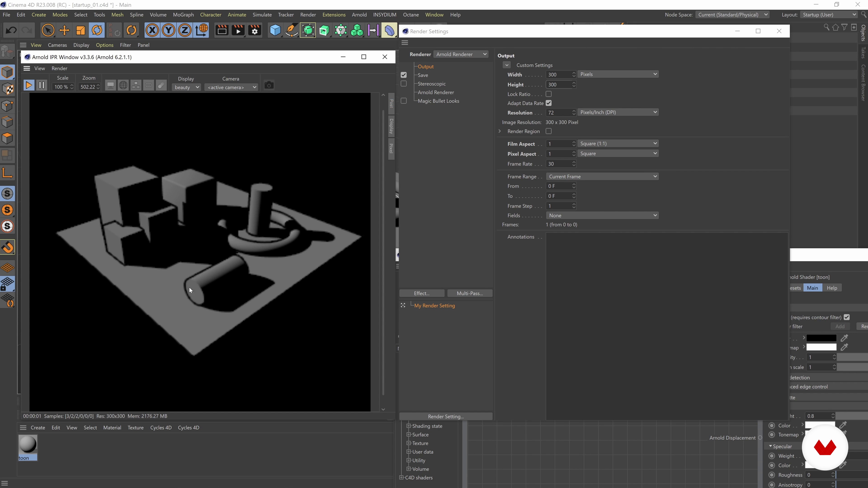The image size is (868, 488).
Task: Click the spline Pen tool icon
Action: (x=291, y=30)
